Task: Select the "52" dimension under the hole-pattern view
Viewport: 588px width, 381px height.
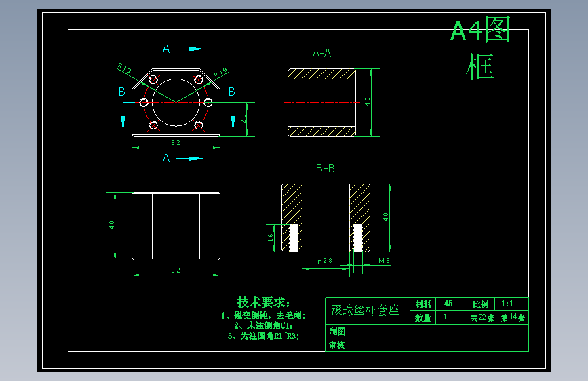Action: (x=176, y=143)
